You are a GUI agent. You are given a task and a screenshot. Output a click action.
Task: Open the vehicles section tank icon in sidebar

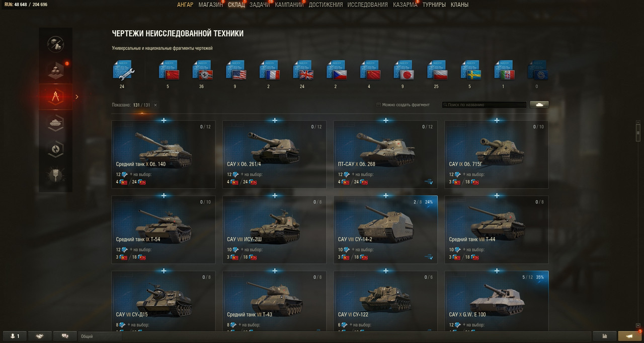point(55,123)
